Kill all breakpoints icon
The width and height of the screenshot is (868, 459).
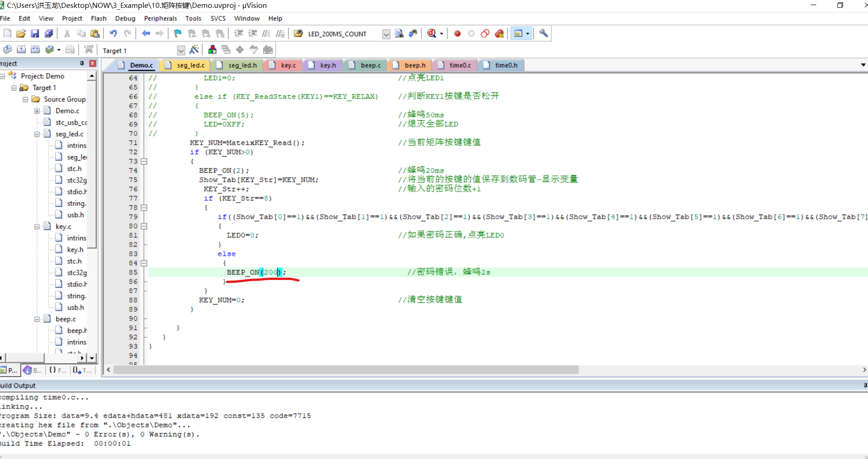coord(499,33)
